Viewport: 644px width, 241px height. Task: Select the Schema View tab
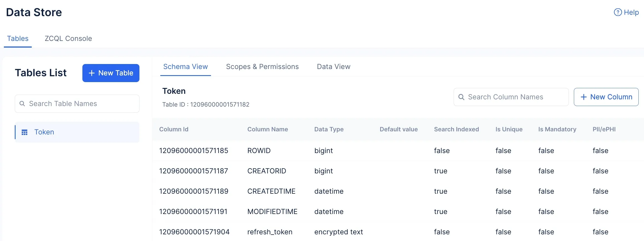tap(185, 67)
